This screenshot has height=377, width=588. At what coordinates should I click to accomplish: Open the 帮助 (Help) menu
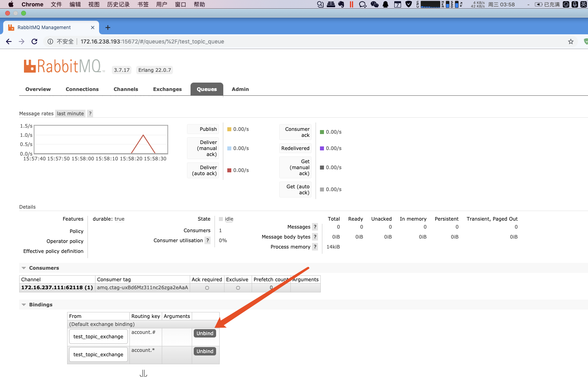[x=199, y=4]
